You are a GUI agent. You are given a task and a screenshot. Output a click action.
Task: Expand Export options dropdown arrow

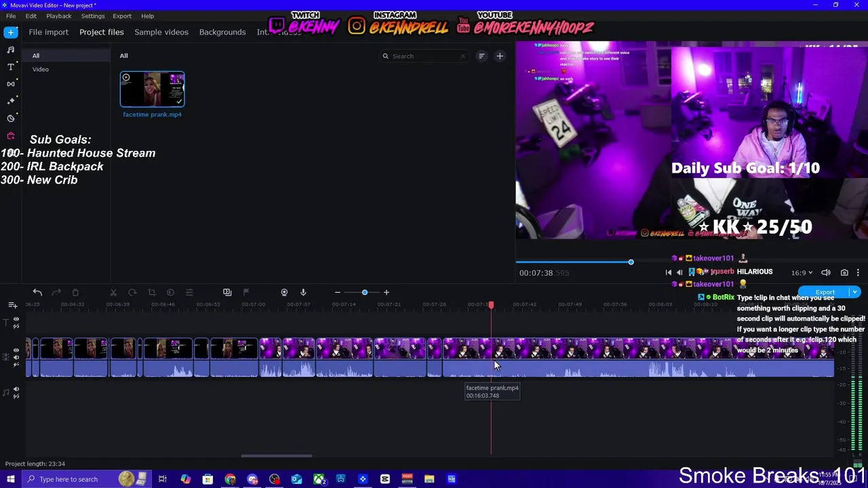tap(854, 292)
